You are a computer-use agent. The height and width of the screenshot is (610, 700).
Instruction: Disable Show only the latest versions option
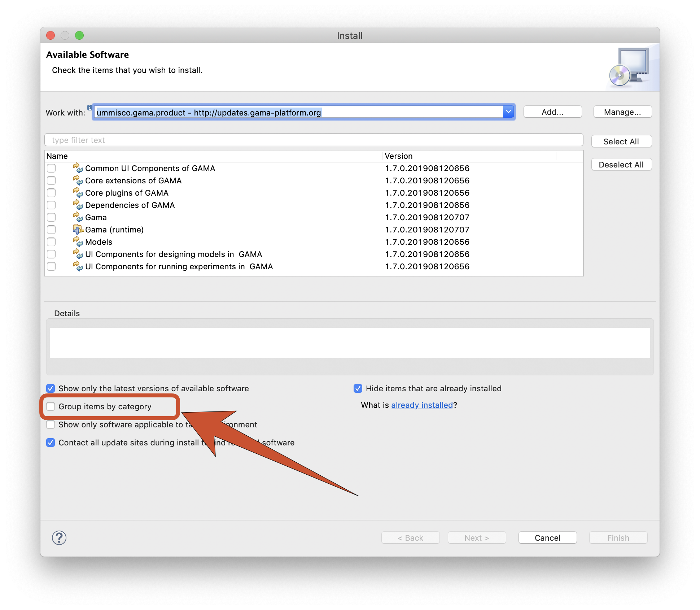51,388
